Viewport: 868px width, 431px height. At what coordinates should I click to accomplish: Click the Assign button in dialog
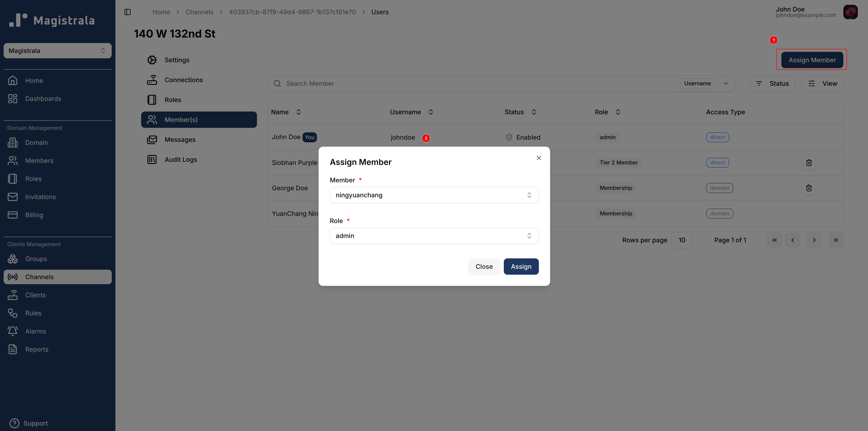(521, 267)
